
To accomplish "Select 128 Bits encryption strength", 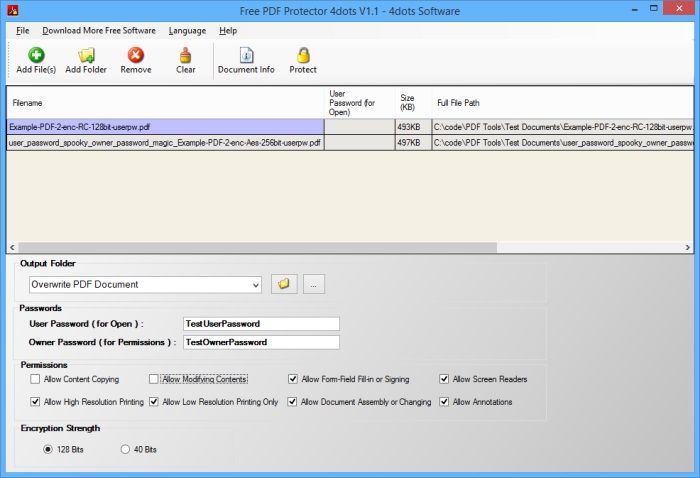I will pos(48,449).
